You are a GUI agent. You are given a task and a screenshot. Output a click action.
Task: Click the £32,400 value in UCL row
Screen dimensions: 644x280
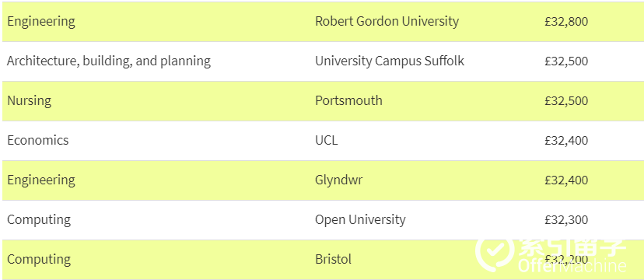[566, 141]
